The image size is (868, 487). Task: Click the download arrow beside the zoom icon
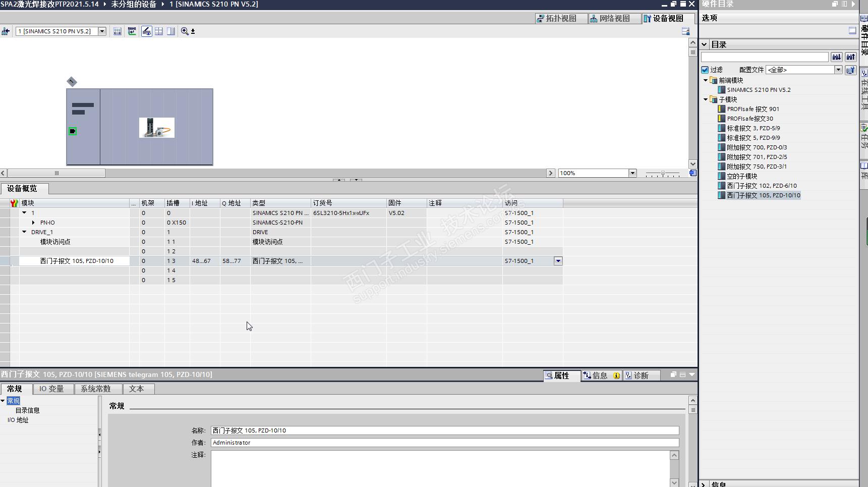(193, 31)
